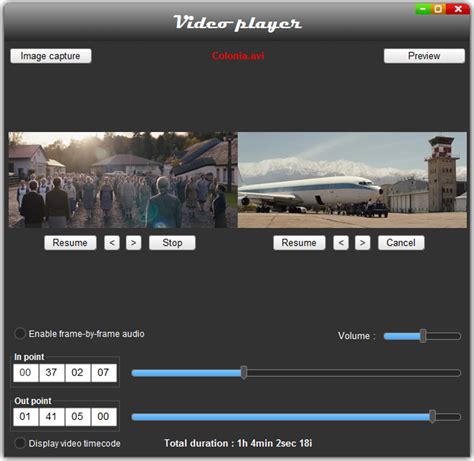474x461 pixels.
Task: Click the Total duration text
Action: coord(238,443)
